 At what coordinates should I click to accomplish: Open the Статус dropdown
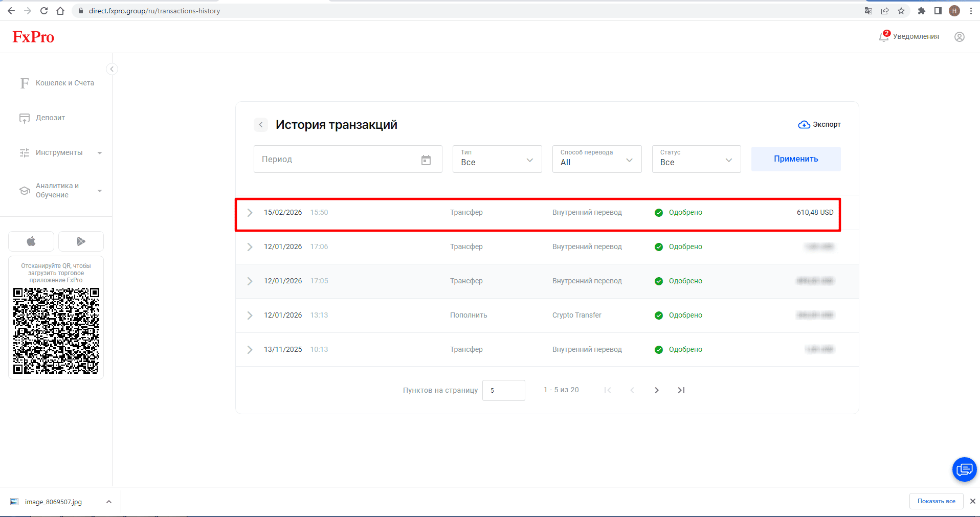[696, 159]
